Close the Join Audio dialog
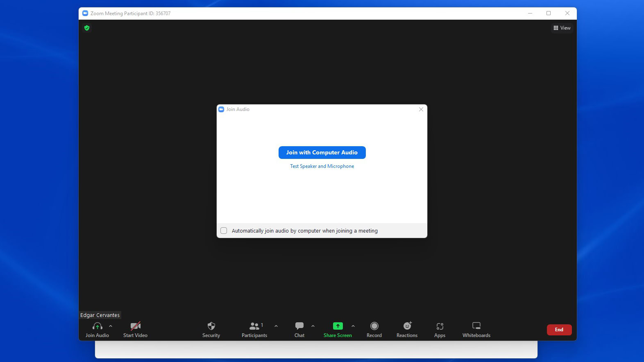This screenshot has height=362, width=644. click(421, 109)
